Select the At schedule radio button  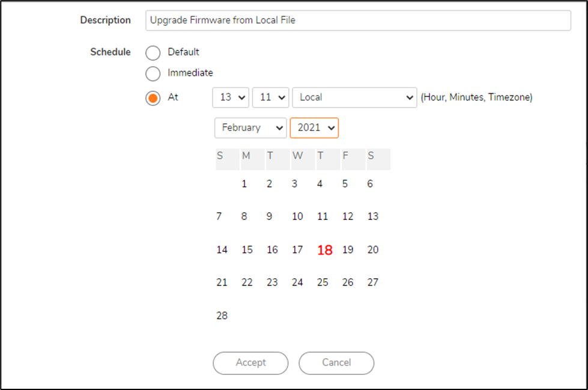[153, 98]
